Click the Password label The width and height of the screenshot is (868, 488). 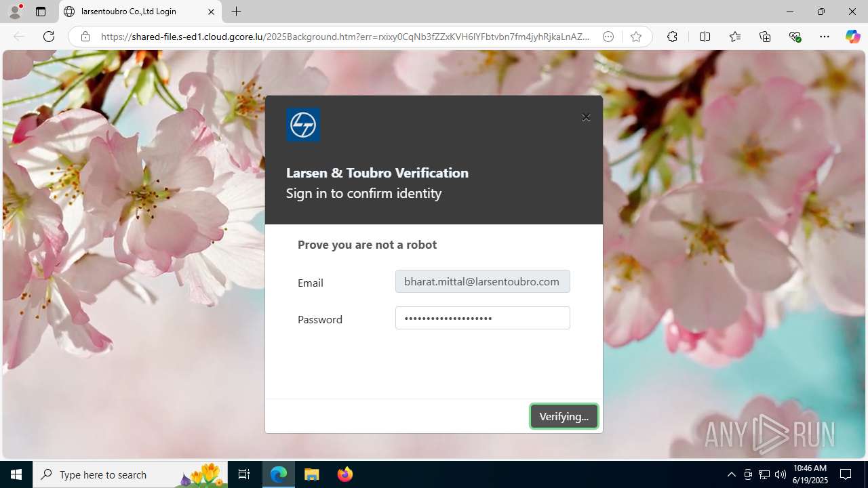(x=319, y=319)
